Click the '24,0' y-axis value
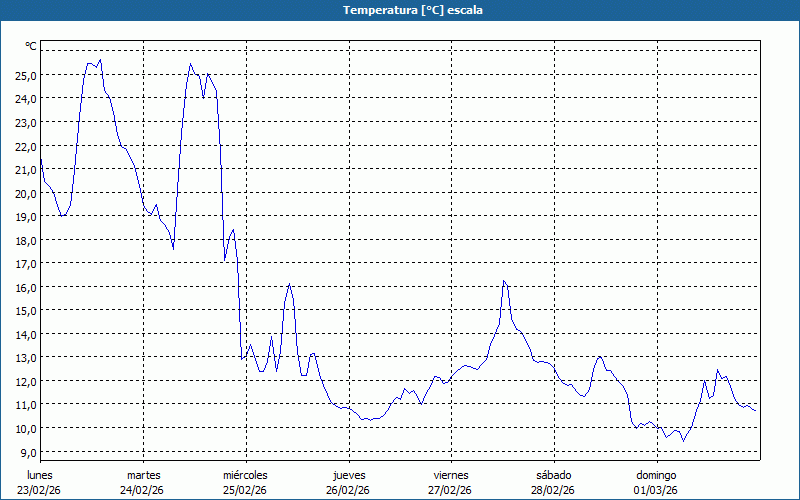Image resolution: width=800 pixels, height=500 pixels. [x=27, y=99]
